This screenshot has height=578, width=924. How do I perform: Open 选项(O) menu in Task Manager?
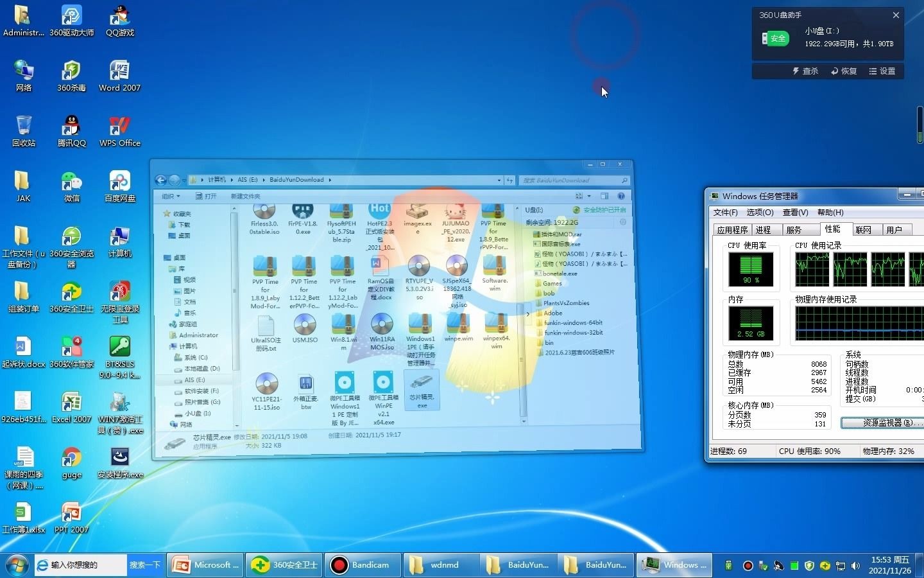click(x=760, y=212)
